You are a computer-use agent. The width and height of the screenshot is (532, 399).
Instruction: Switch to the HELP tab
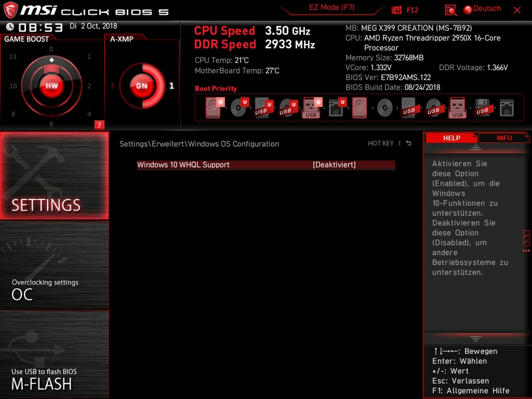[452, 138]
